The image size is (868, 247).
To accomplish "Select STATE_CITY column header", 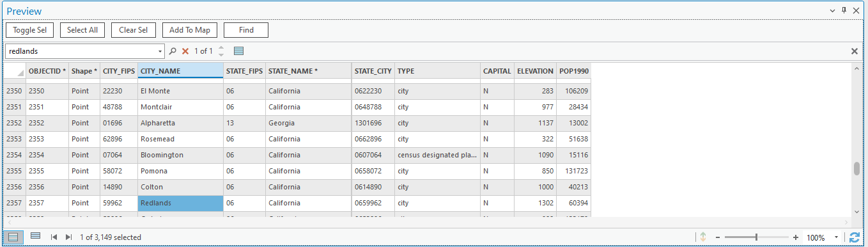I will (373, 71).
